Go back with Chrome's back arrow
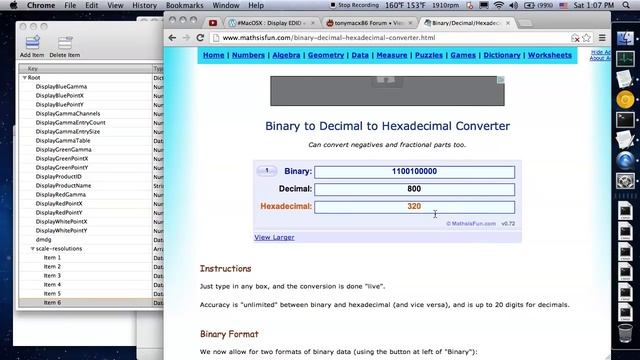The height and width of the screenshot is (360, 640). pos(172,38)
